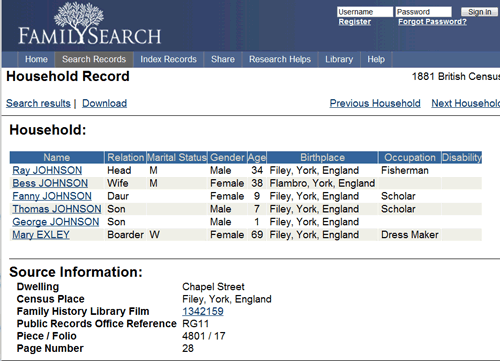The height and width of the screenshot is (361, 500).
Task: Select Chapel Street dwelling value
Action: pos(213,287)
